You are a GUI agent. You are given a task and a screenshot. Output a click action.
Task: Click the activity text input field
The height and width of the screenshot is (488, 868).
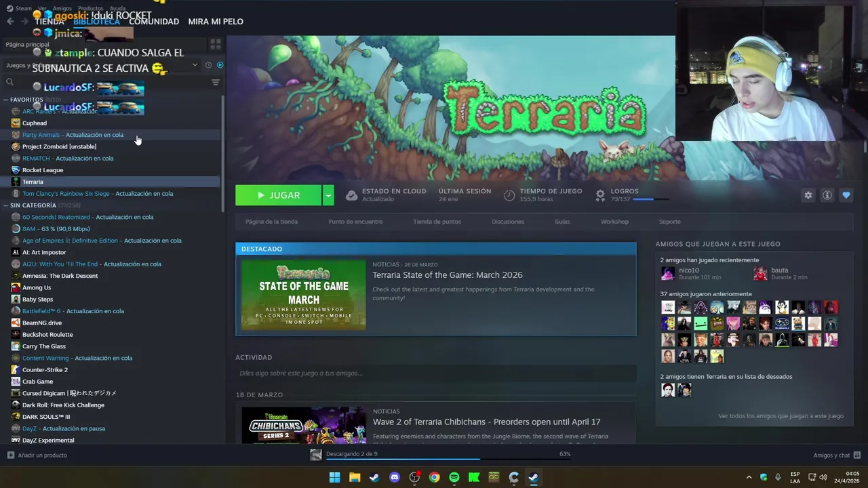pyautogui.click(x=435, y=373)
